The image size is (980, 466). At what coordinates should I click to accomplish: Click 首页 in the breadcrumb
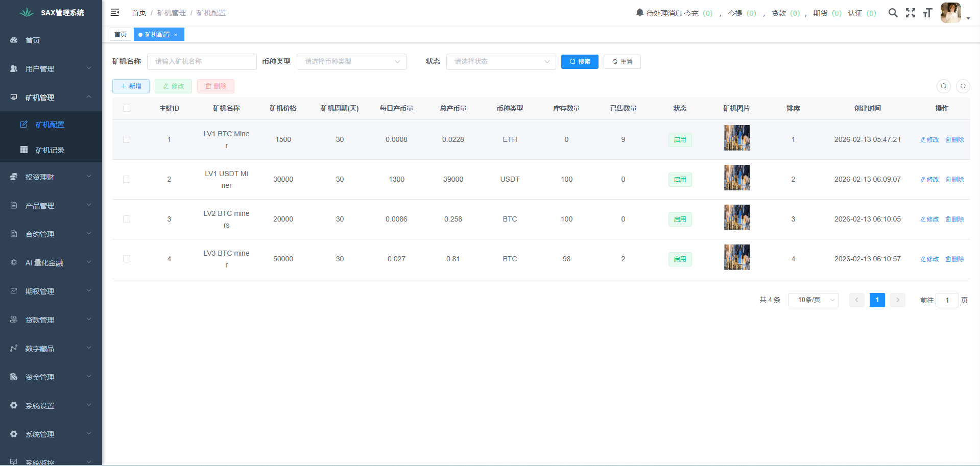[x=139, y=13]
